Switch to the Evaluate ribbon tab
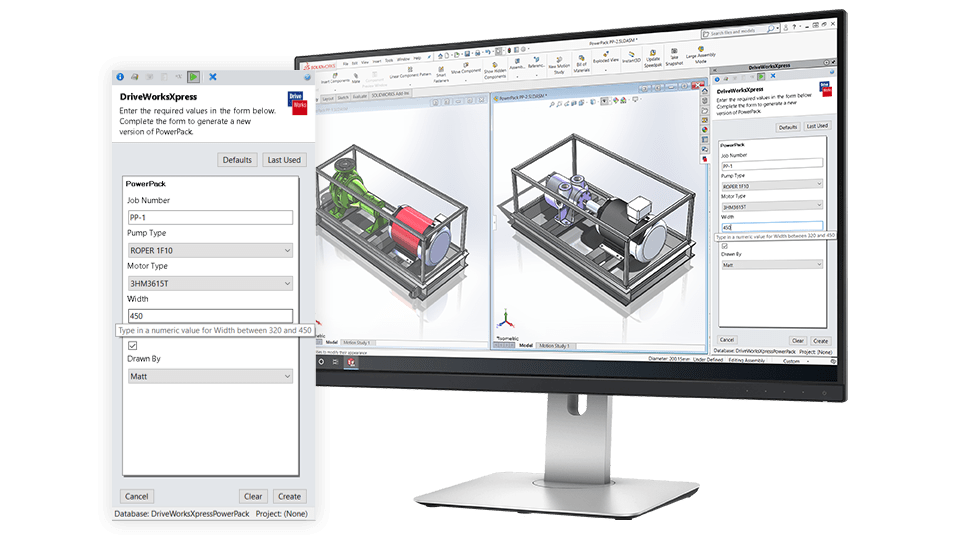Viewport: 960px width, 540px height. tap(360, 96)
